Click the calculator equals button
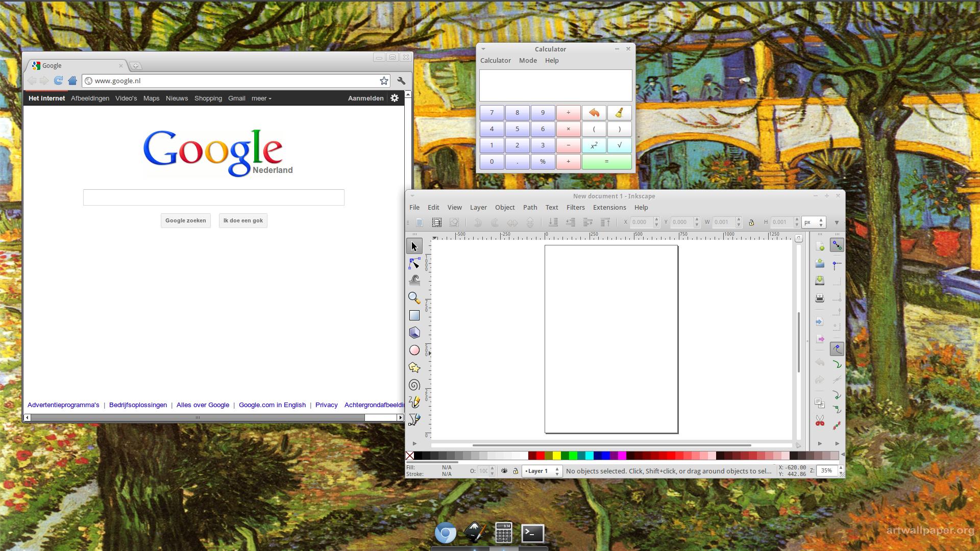Image resolution: width=980 pixels, height=551 pixels. point(606,162)
